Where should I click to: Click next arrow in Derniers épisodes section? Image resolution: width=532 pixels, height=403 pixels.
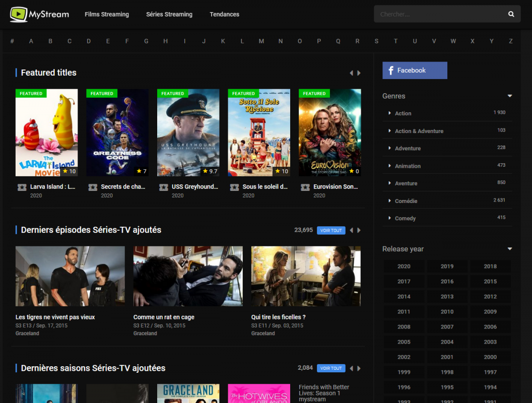[x=359, y=230]
